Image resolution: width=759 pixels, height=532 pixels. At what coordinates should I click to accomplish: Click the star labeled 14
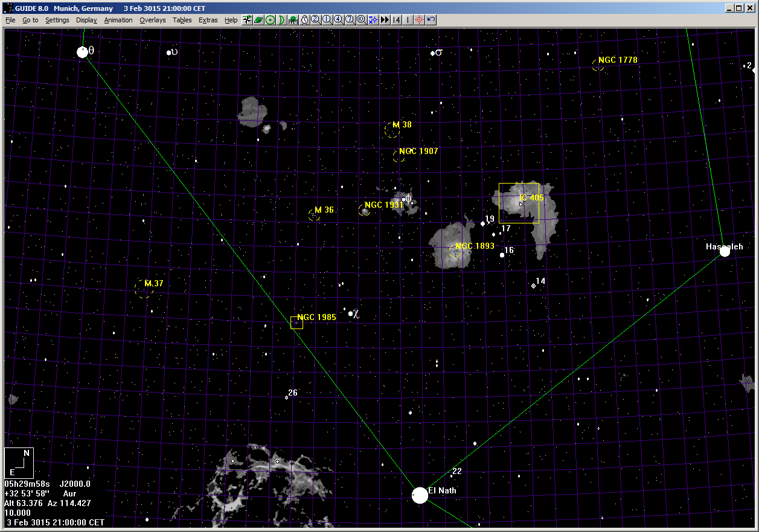[534, 286]
